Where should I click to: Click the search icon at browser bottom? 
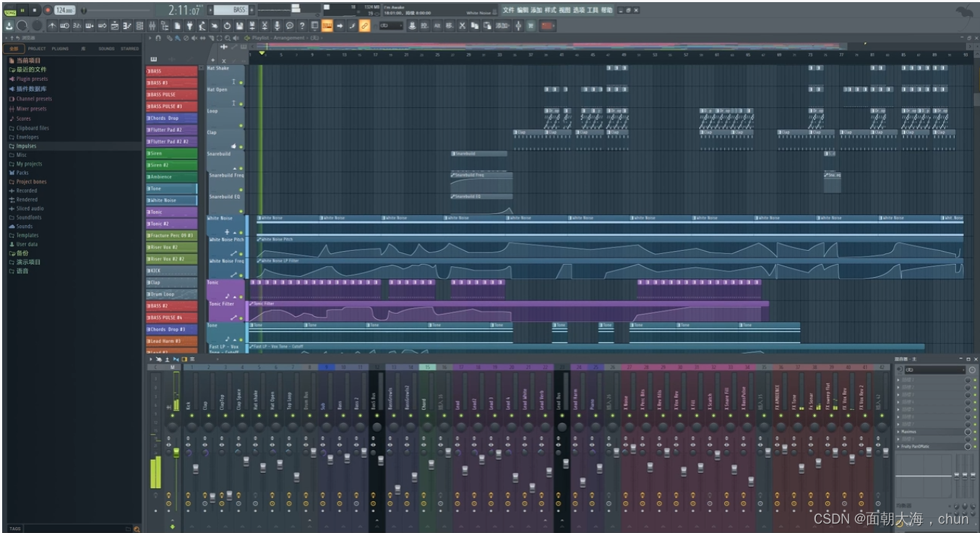[x=136, y=529]
